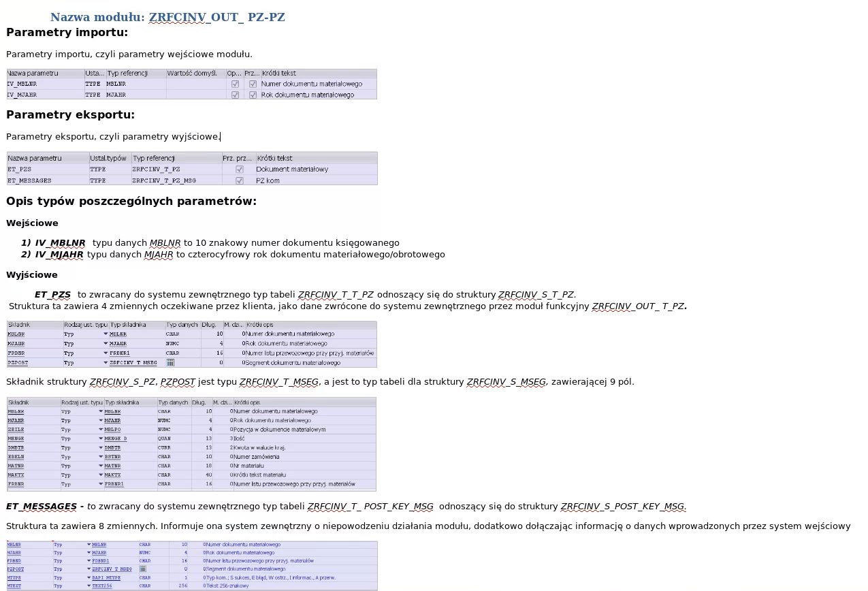
Task: Select the ET_PZS parameter name cell
Action: [48, 170]
